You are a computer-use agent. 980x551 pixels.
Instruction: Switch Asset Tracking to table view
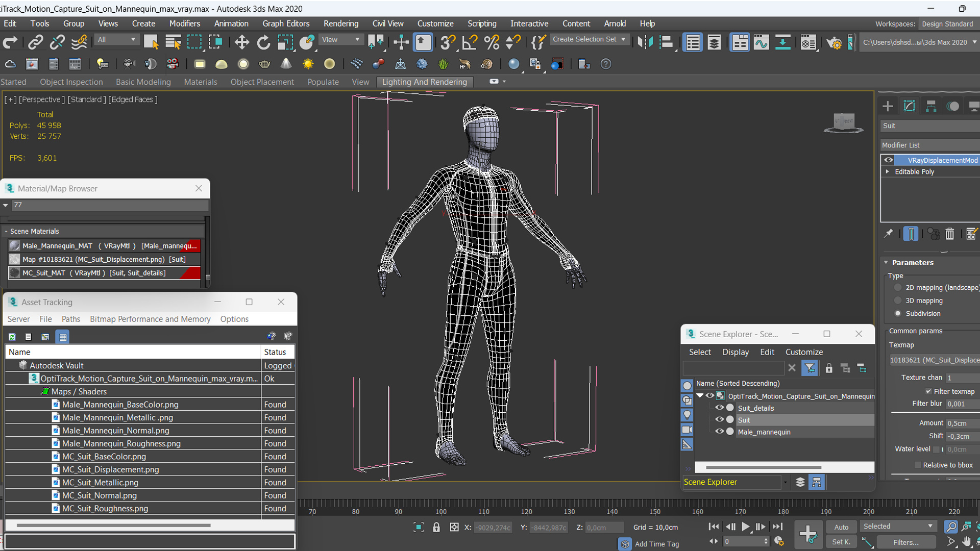click(x=63, y=337)
